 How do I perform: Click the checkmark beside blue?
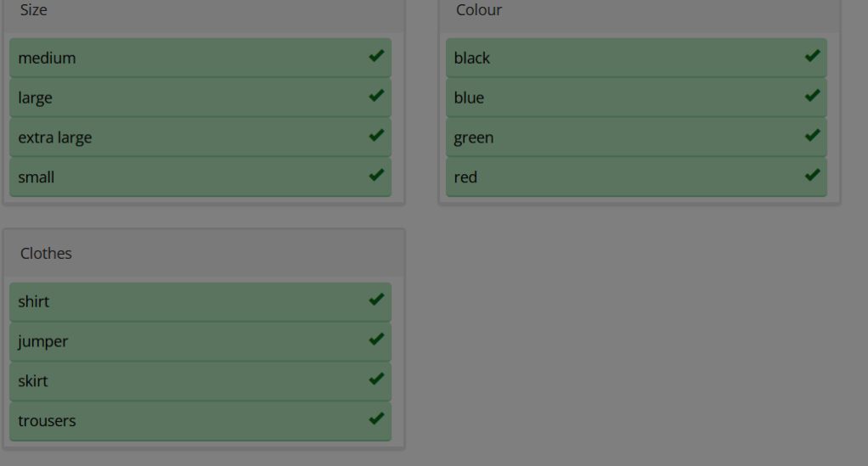point(812,97)
